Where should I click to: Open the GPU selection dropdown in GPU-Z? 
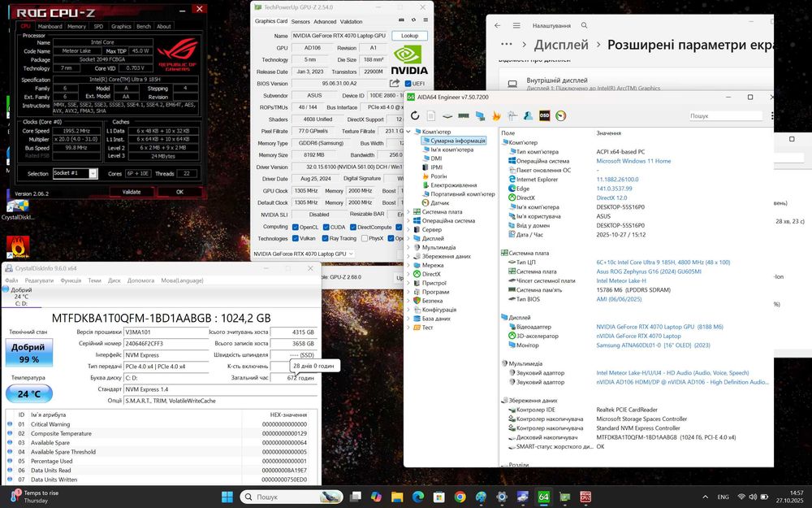pos(304,254)
